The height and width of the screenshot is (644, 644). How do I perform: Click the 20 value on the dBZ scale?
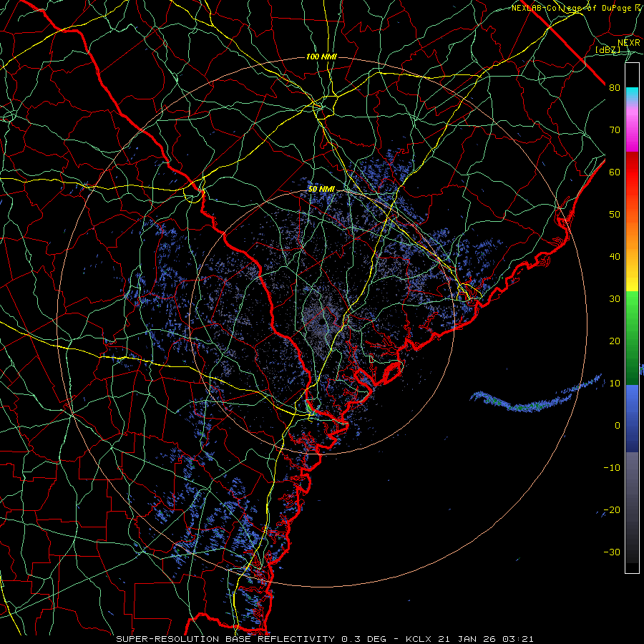pos(615,341)
